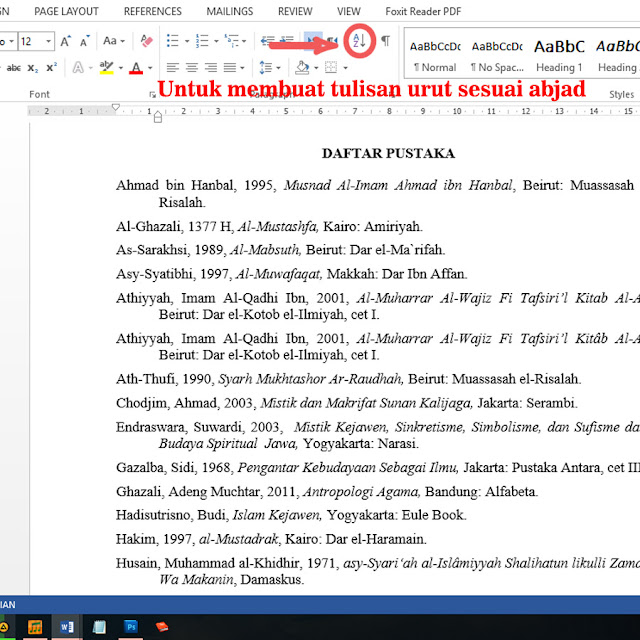Viewport: 640px width, 640px height.
Task: Toggle strikethrough formatting
Action: tap(13, 68)
